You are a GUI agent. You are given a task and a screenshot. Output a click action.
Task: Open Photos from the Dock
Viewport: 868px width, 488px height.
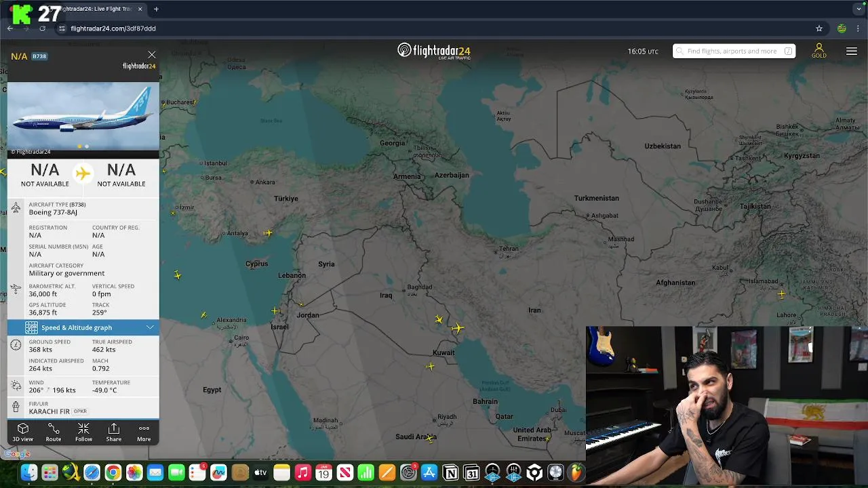(134, 472)
